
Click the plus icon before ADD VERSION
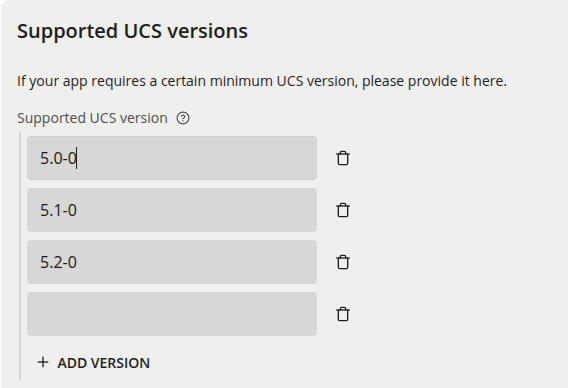click(43, 362)
